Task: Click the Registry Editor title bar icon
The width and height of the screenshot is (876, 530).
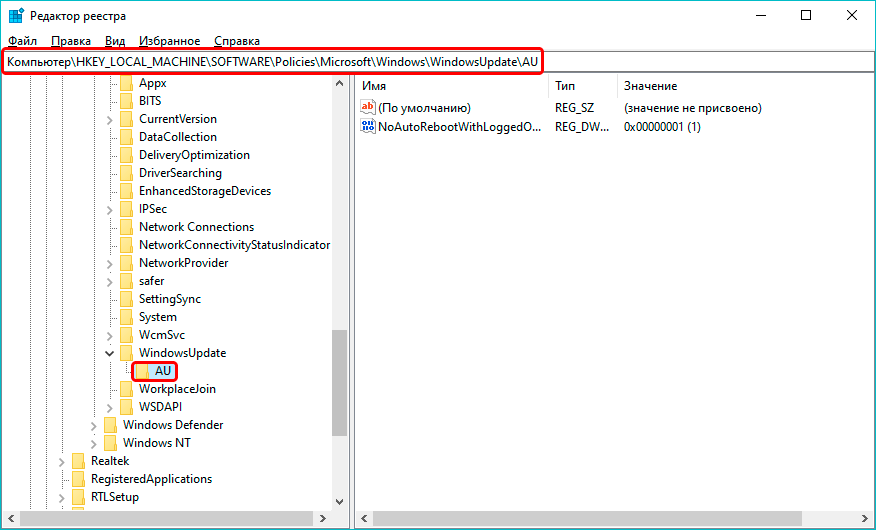Action: [x=16, y=16]
